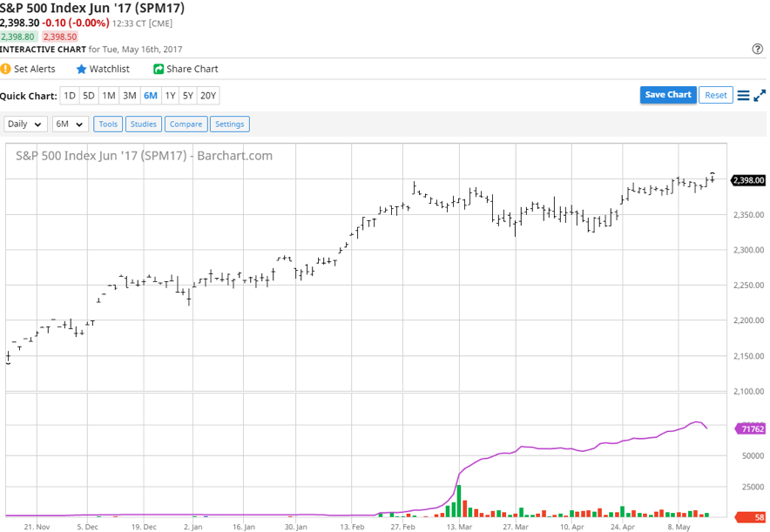This screenshot has height=532, width=770.
Task: Reset the chart with Reset button
Action: click(715, 95)
